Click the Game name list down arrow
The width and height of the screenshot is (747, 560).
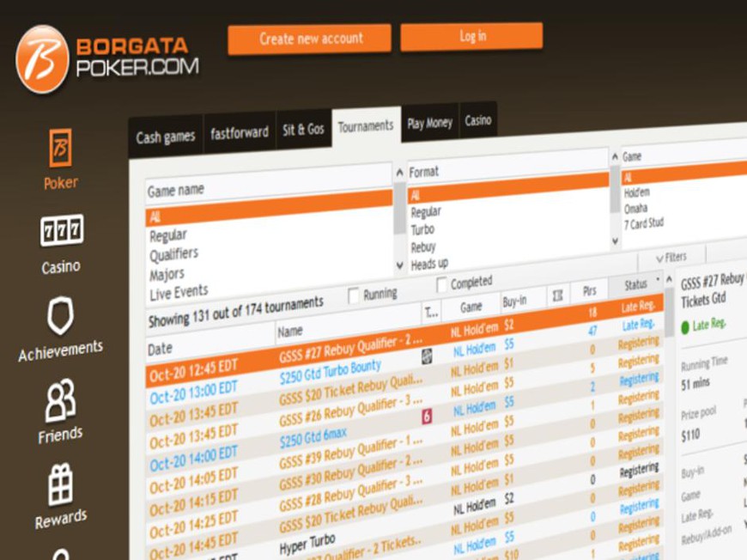[400, 265]
